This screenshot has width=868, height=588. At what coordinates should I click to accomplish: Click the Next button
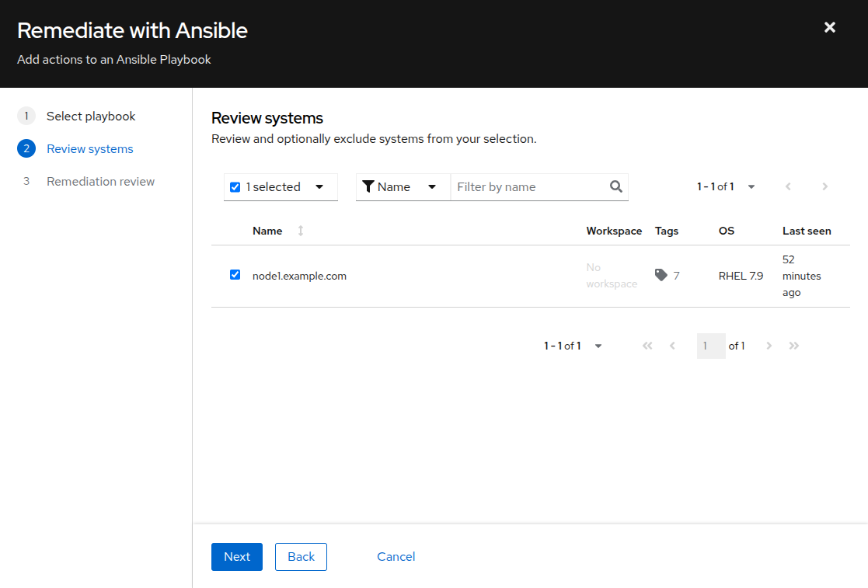click(237, 556)
